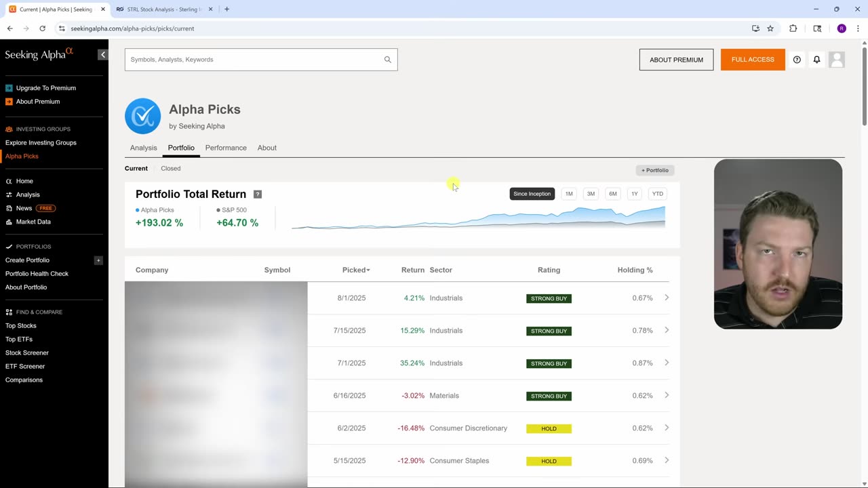Show the Closed picks subtab
The width and height of the screenshot is (868, 488).
[x=171, y=168]
